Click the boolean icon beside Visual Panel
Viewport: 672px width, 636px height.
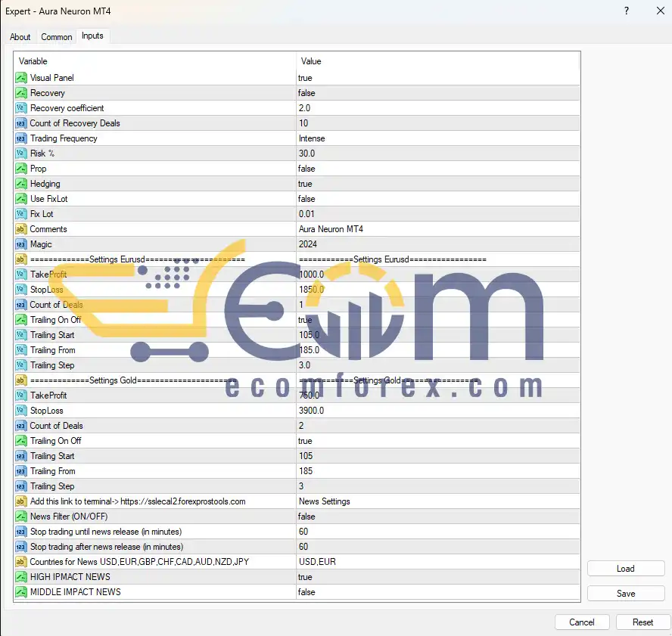pyautogui.click(x=21, y=78)
